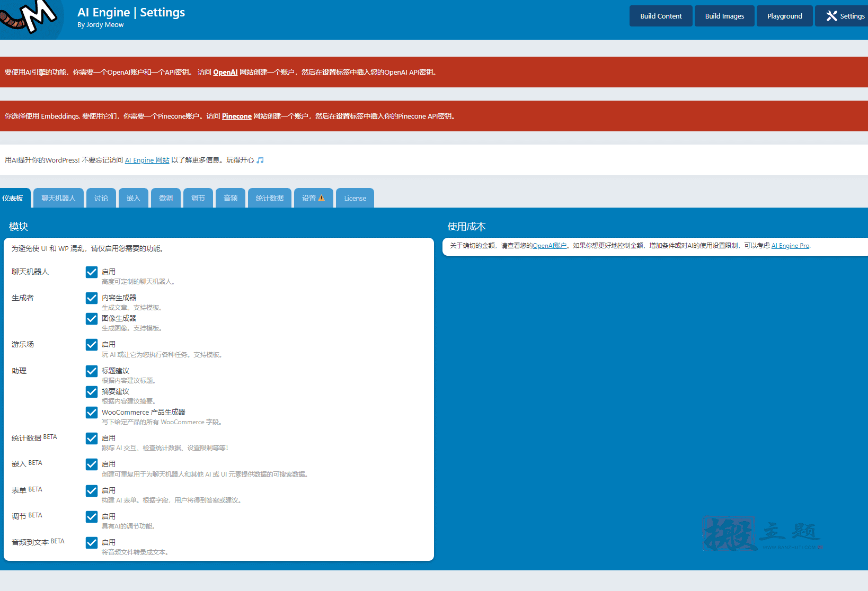Toggle the 图像生成器 checkbox

tap(92, 319)
